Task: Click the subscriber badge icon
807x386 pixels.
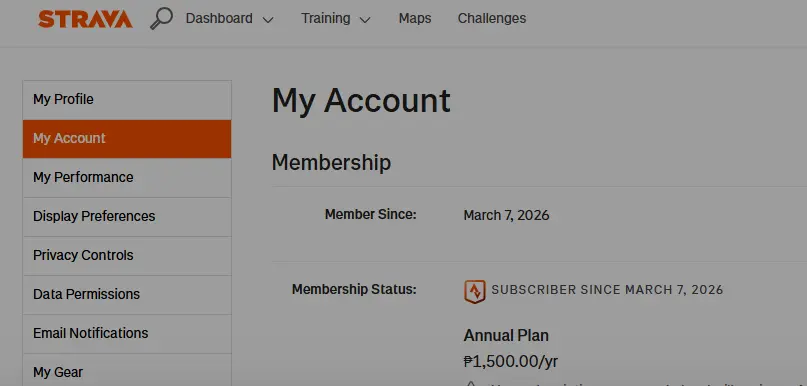Action: click(475, 291)
